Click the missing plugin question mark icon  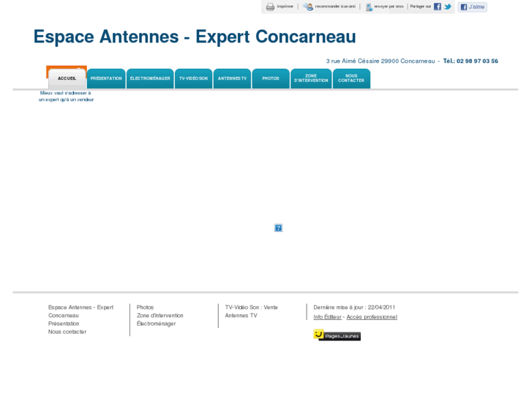coord(278,228)
